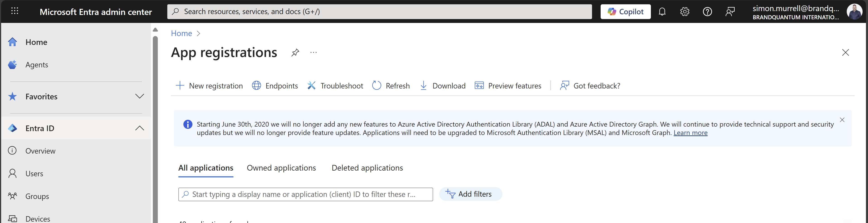The height and width of the screenshot is (223, 868).
Task: Select the All applications tab
Action: [x=206, y=168]
